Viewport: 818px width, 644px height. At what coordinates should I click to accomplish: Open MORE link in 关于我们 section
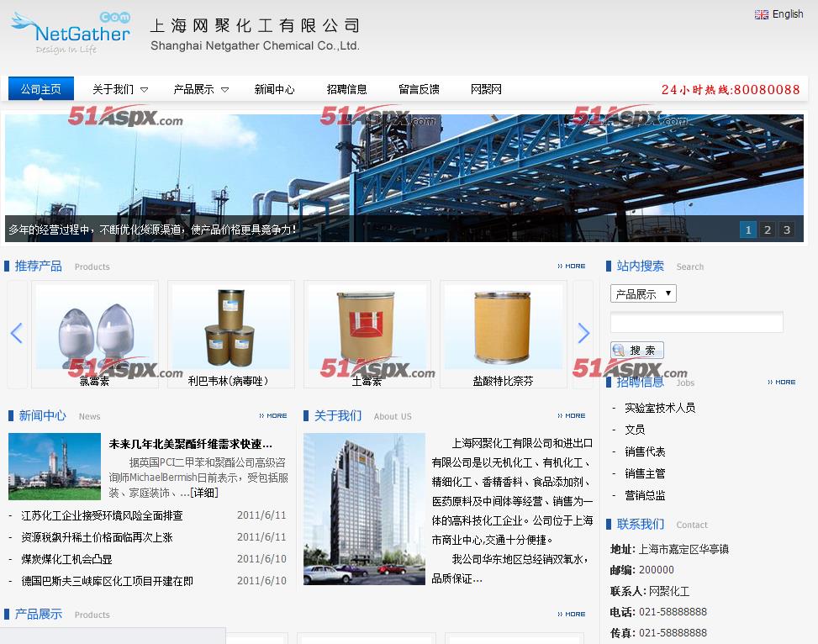(572, 416)
